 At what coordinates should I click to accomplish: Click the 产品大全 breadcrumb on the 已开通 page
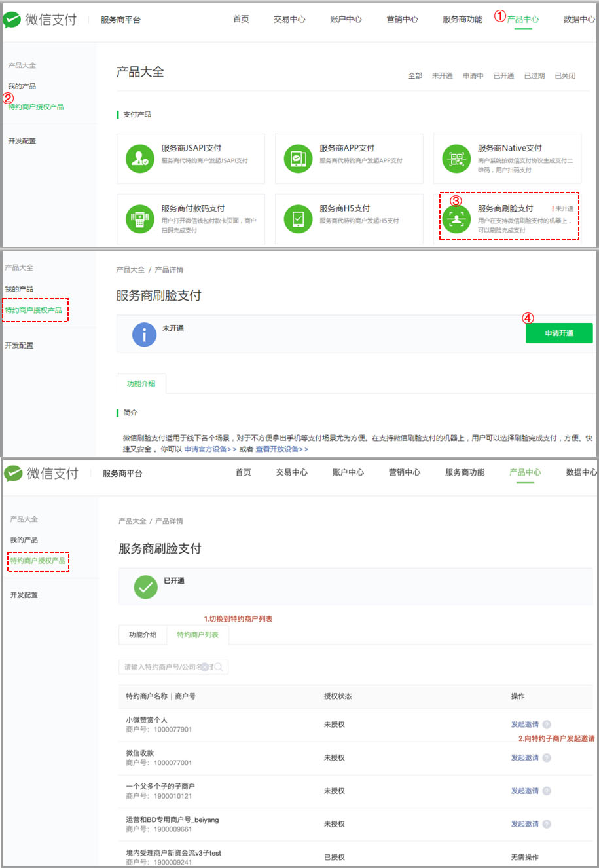pos(132,521)
